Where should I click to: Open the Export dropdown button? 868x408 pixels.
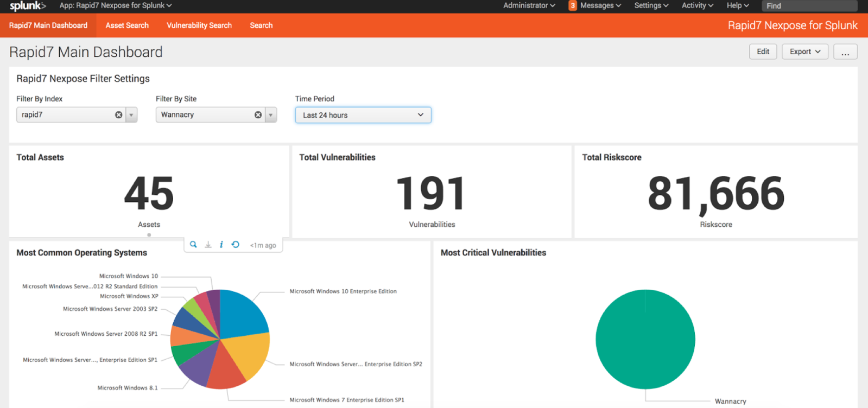[x=804, y=52]
